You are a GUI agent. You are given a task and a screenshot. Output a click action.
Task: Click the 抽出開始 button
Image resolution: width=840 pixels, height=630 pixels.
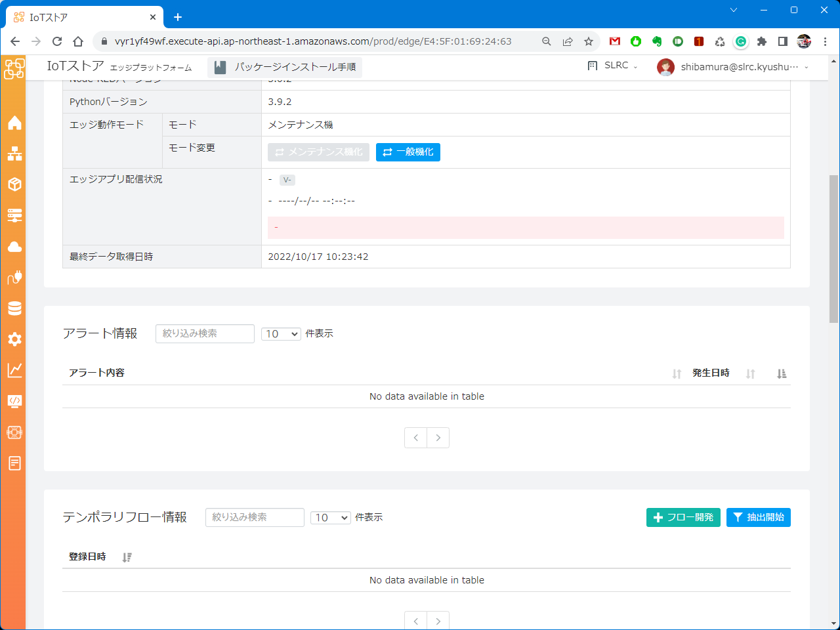coord(759,517)
